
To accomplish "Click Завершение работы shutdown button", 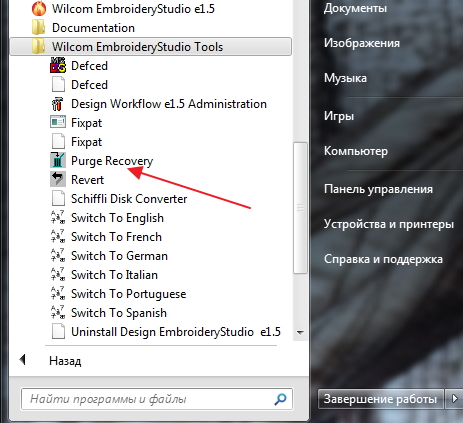I will tap(380, 399).
